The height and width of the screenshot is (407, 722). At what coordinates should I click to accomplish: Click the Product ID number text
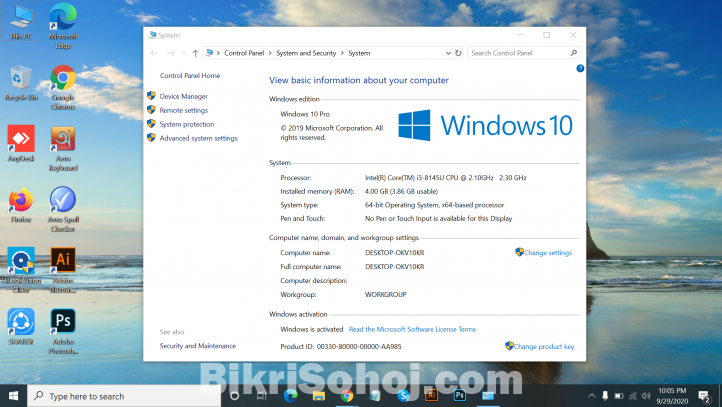point(359,346)
